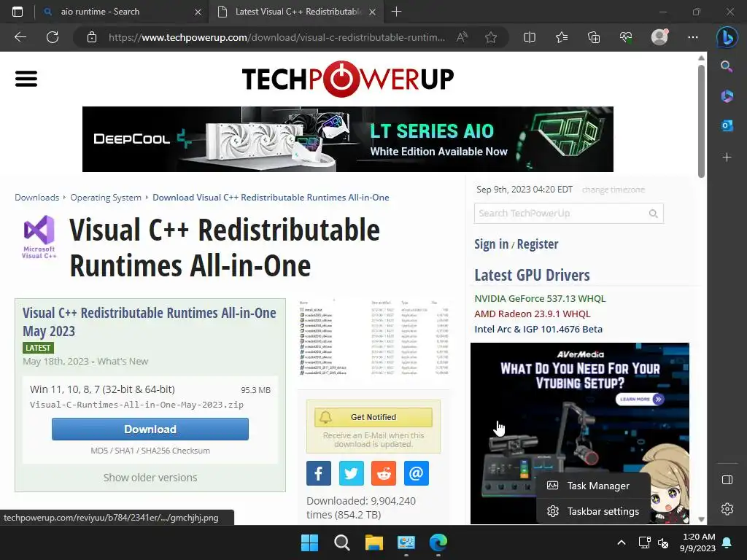747x560 pixels.
Task: Click the DeepCool LT Series AIO banner
Action: pos(348,139)
